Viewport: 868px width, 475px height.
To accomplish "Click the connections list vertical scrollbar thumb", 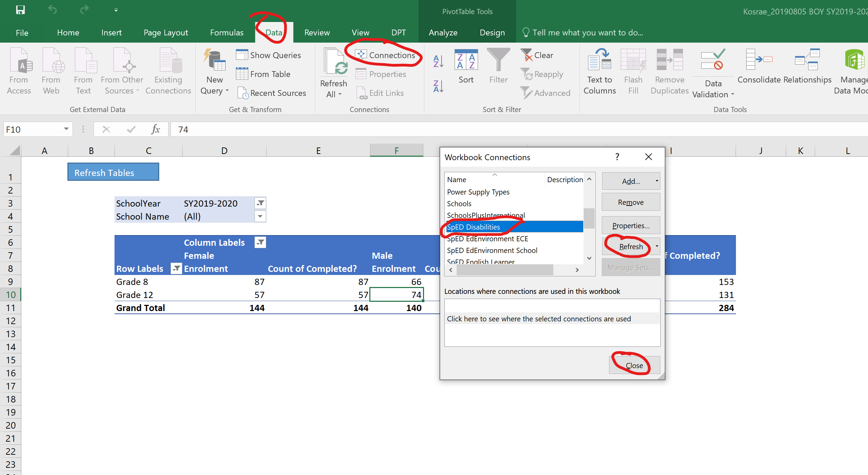I will point(589,218).
